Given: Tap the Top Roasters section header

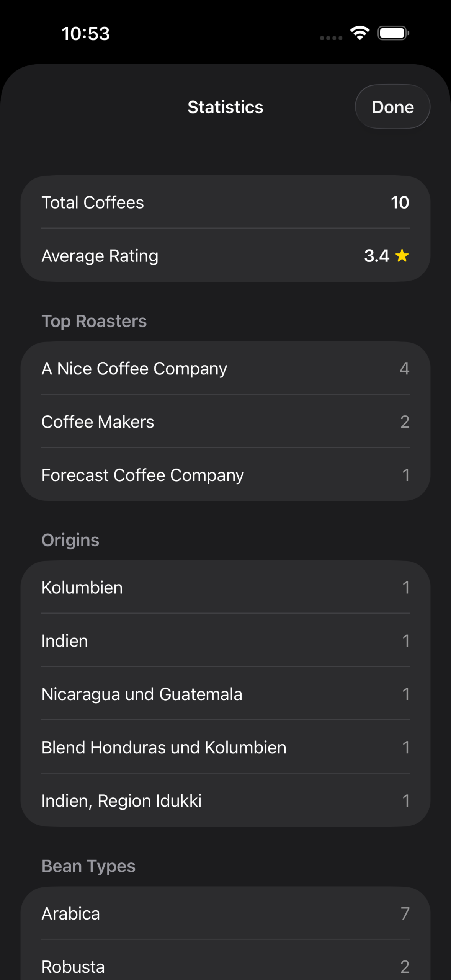Looking at the screenshot, I should 94,321.
